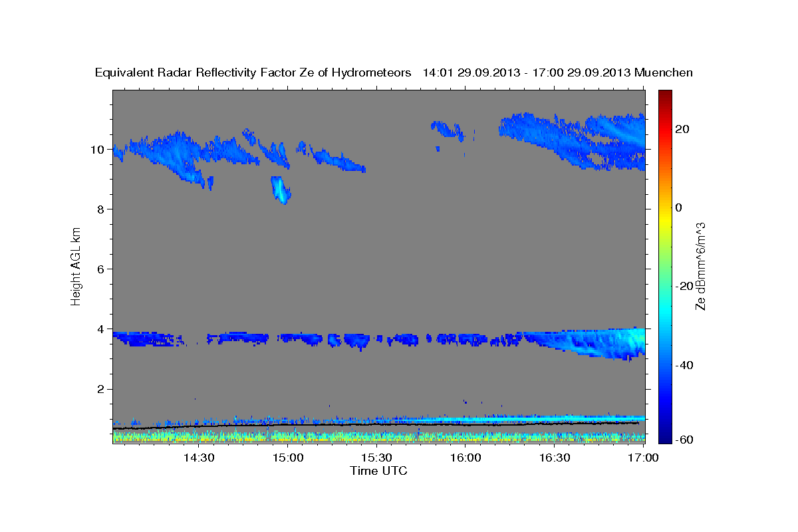Click the height axis label 4

[101, 329]
